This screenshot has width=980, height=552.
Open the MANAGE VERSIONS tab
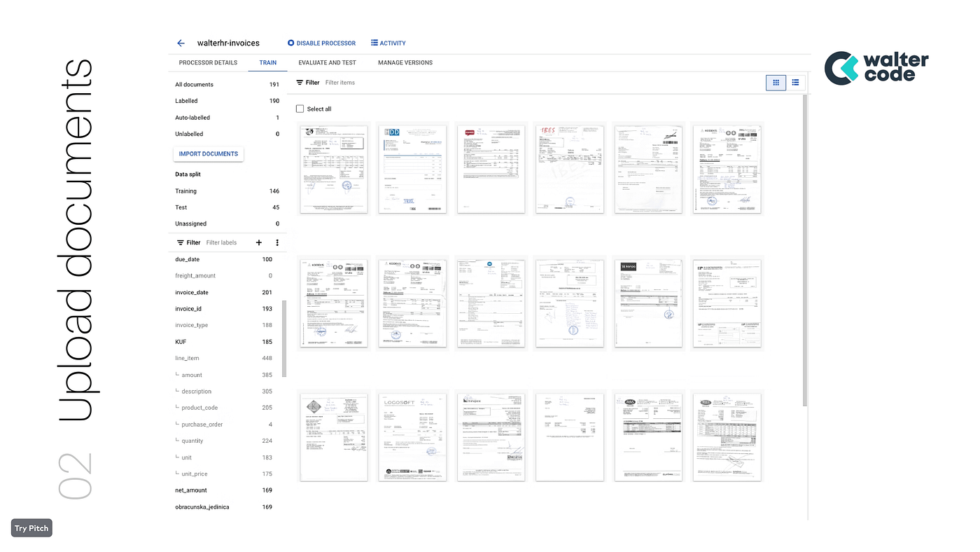405,62
